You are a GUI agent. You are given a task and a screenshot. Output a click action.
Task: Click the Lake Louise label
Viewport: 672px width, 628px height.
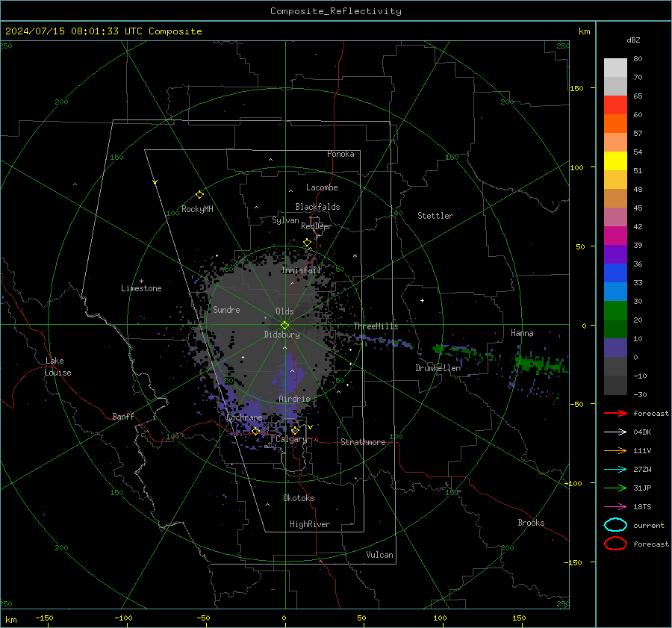[x=58, y=367]
